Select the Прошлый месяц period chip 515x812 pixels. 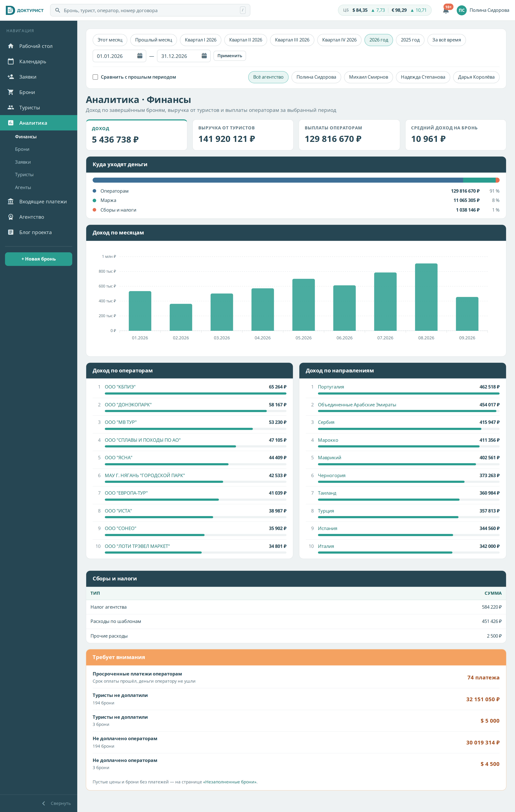[x=154, y=40]
